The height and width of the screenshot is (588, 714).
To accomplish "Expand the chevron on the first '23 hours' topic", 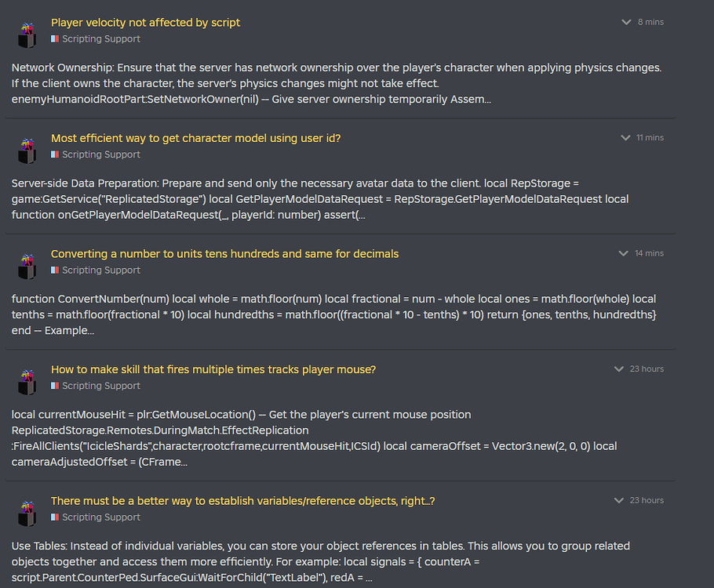I will pyautogui.click(x=619, y=368).
